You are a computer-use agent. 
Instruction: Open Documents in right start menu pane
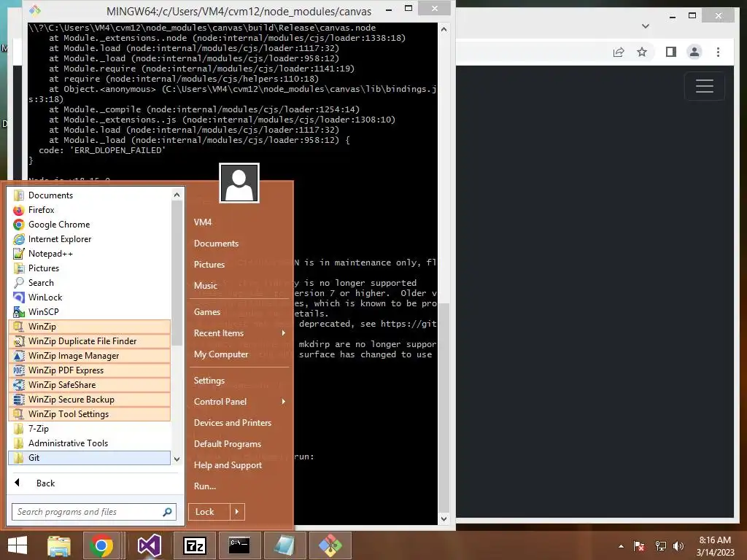coord(216,244)
